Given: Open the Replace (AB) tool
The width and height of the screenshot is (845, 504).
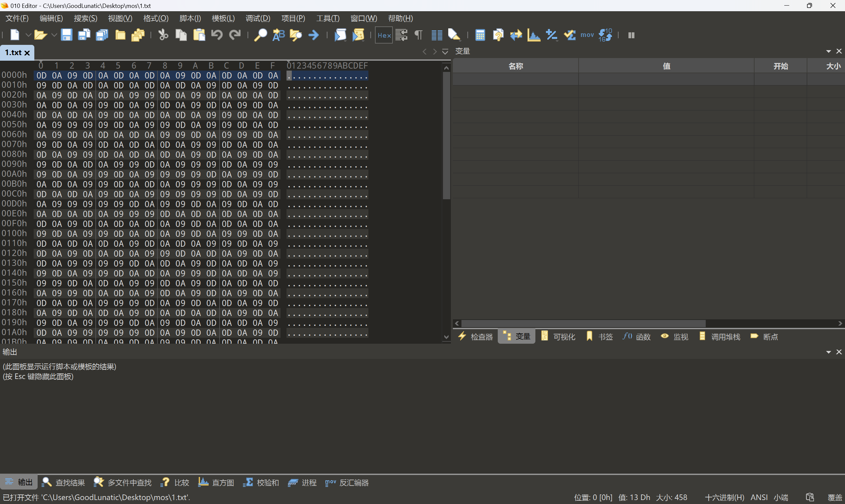Looking at the screenshot, I should tap(279, 35).
